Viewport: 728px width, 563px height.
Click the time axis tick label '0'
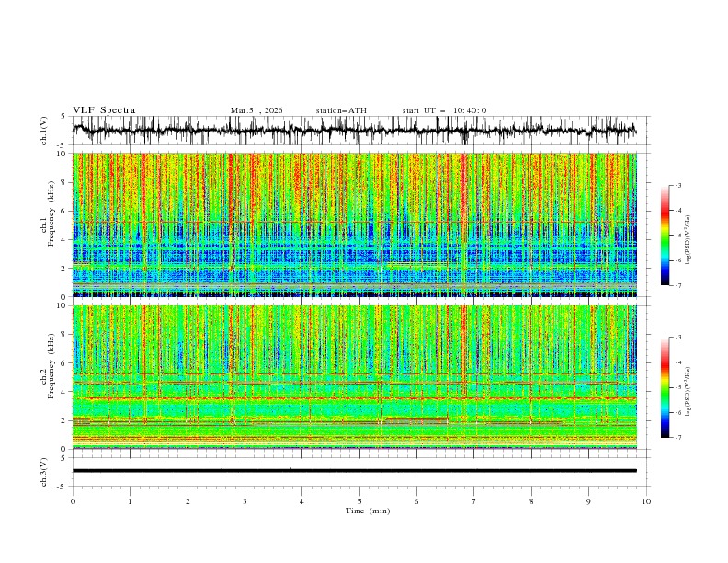pyautogui.click(x=73, y=501)
